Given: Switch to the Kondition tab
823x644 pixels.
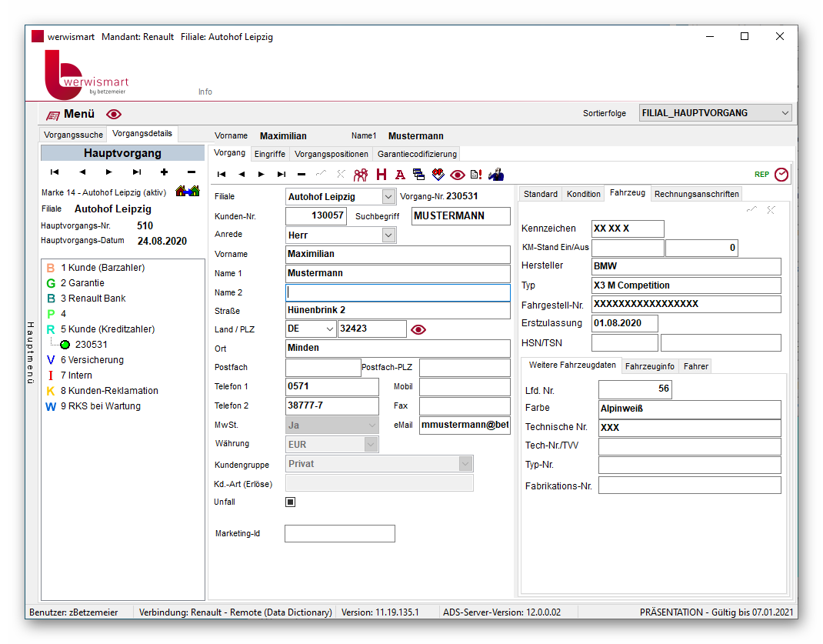Looking at the screenshot, I should [x=583, y=194].
